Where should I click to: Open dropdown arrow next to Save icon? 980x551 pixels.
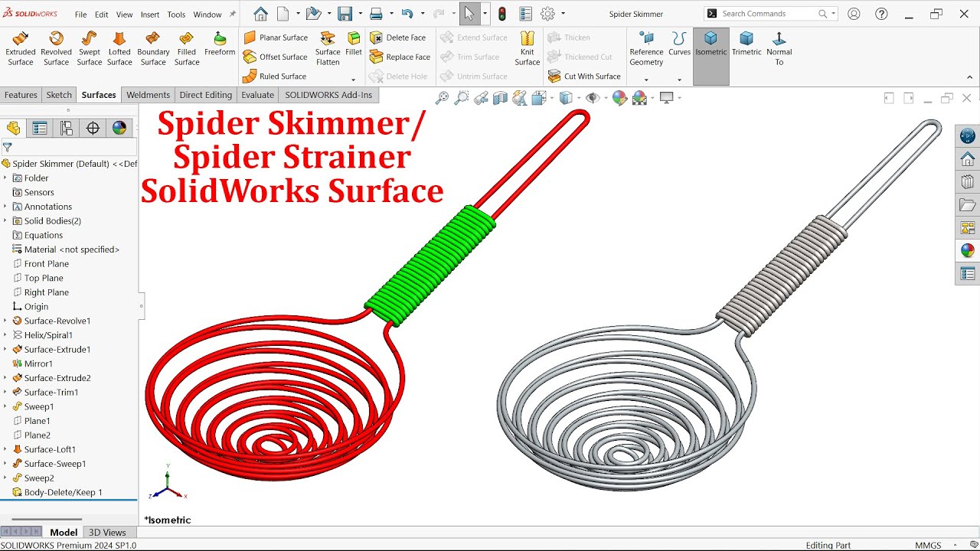pyautogui.click(x=360, y=14)
